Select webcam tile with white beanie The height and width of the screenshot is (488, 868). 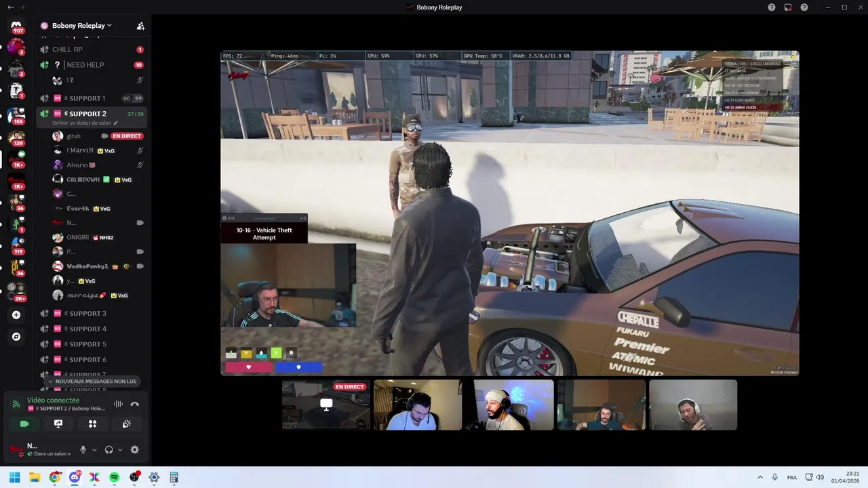tap(510, 405)
